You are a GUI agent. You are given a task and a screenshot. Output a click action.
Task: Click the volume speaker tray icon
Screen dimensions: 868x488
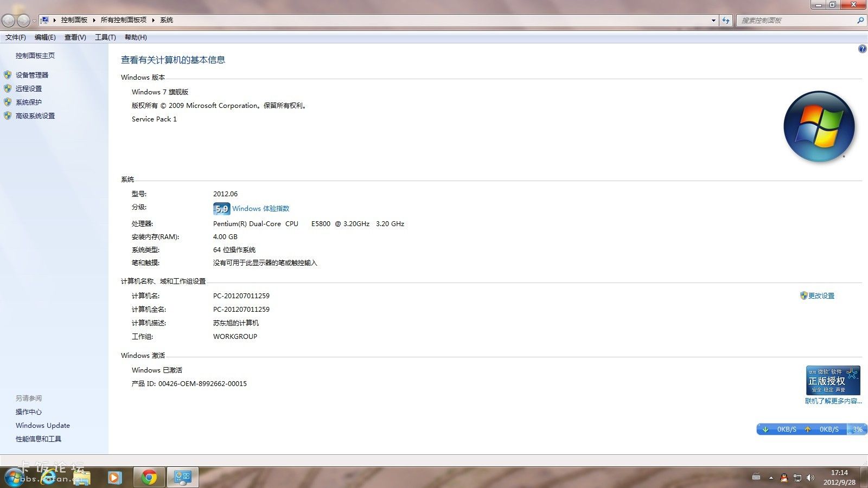pyautogui.click(x=810, y=478)
